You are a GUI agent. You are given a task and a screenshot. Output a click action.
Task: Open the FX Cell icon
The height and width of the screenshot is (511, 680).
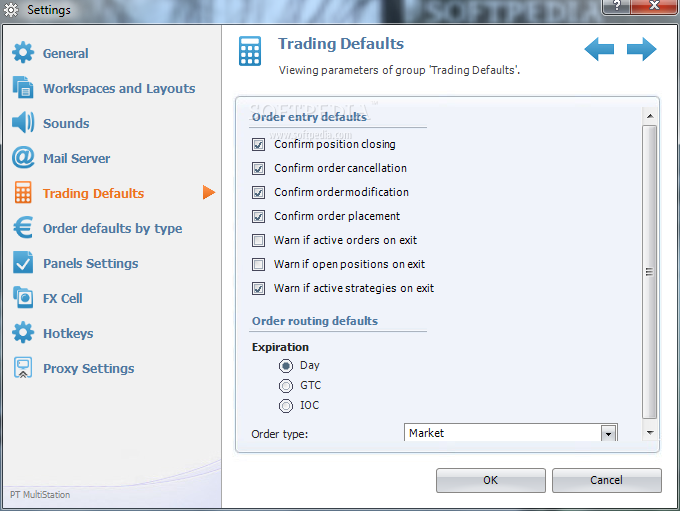coord(23,298)
